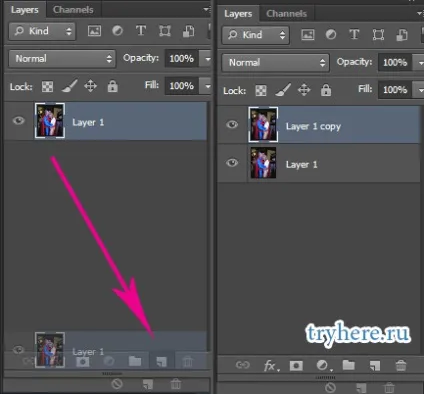The width and height of the screenshot is (424, 394).
Task: Open Kind filter dropdown in single-layer panel
Action: [x=42, y=31]
